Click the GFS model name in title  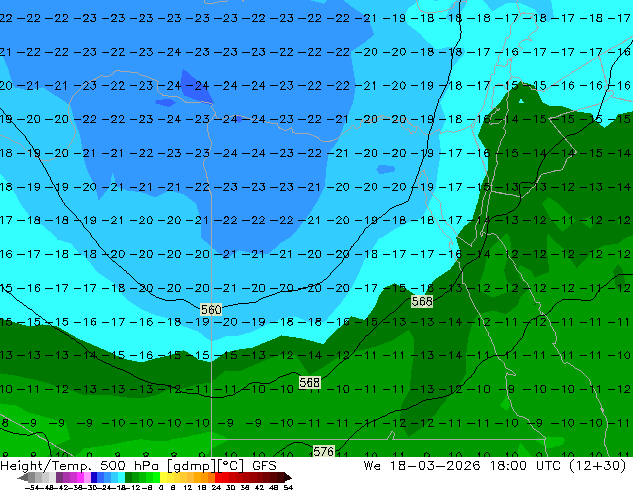[264, 466]
